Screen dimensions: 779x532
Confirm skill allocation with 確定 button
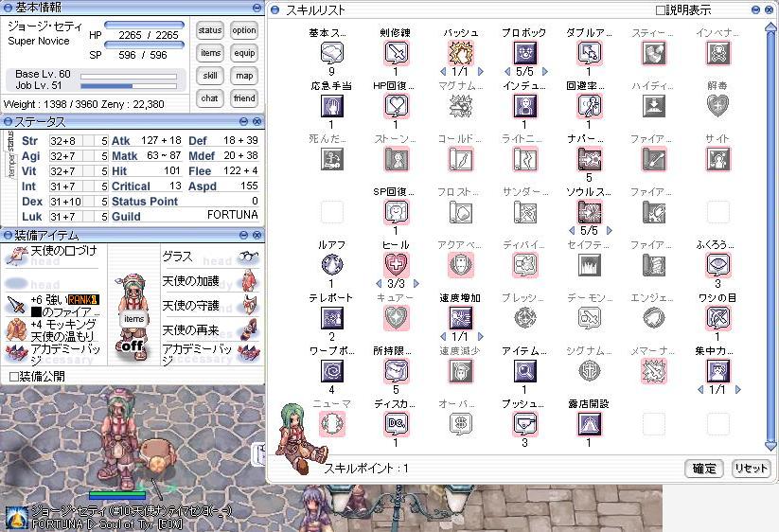pyautogui.click(x=704, y=468)
